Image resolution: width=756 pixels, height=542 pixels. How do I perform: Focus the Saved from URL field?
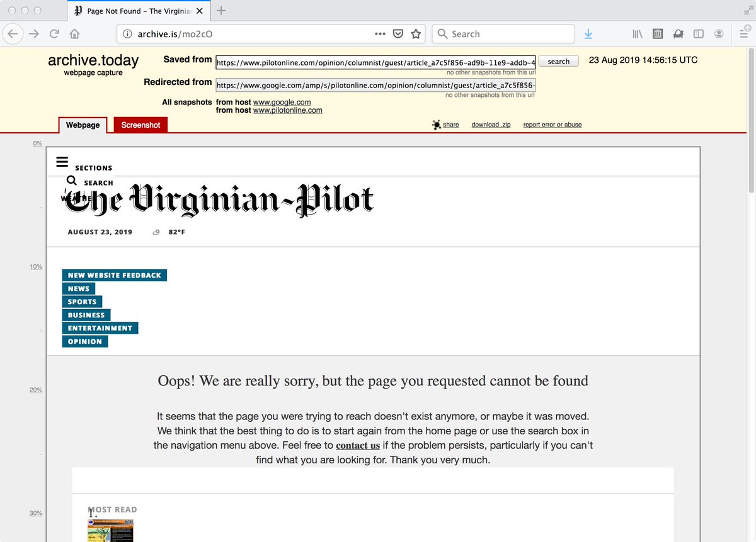tap(375, 62)
